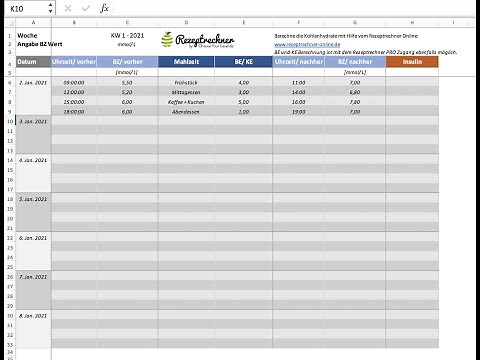Select the 18:00:00 time cell
The height and width of the screenshot is (360, 480).
pyautogui.click(x=74, y=112)
